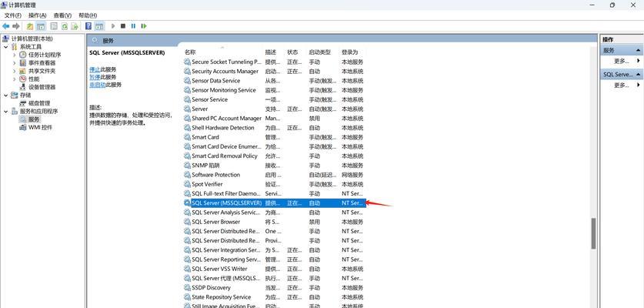This screenshot has width=644, height=308.
Task: Select the SQL Server (MSSQLSERVER) service row
Action: (x=275, y=203)
